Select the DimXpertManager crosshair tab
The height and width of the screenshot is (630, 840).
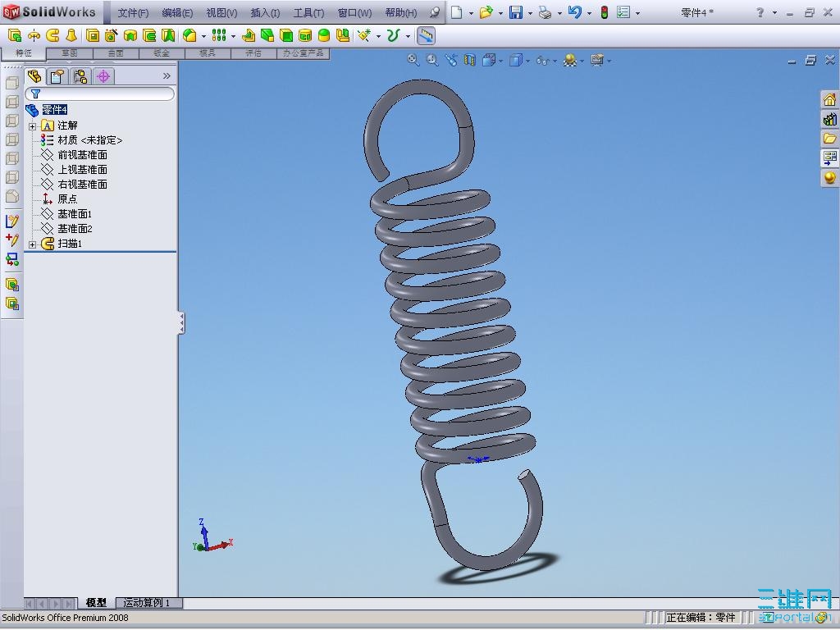coord(103,76)
